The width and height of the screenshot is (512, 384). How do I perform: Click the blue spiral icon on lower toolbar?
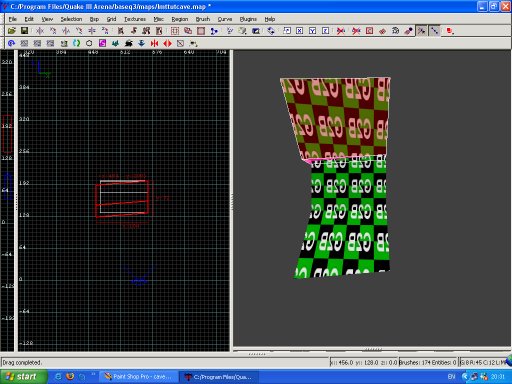click(x=11, y=43)
